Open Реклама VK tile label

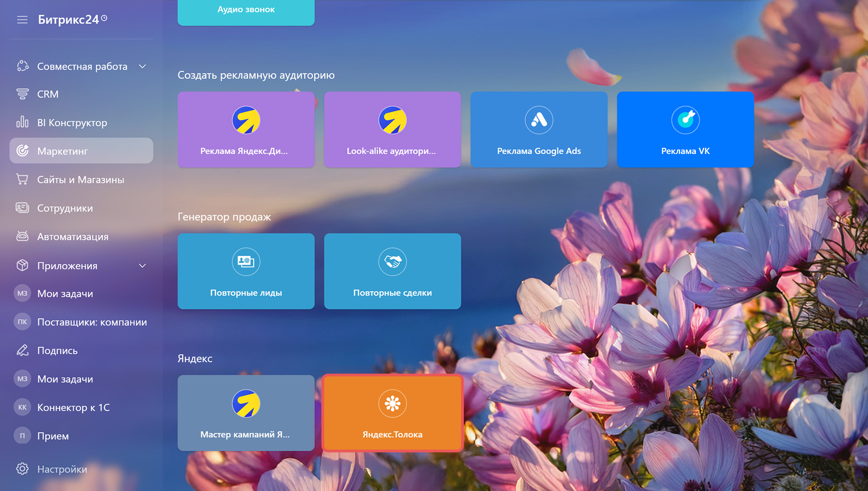(685, 151)
